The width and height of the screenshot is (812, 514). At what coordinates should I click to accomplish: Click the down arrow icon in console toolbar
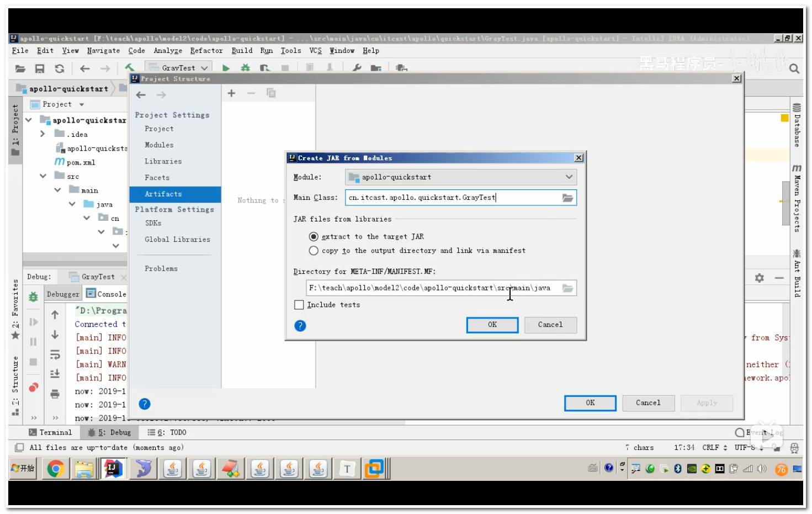coord(55,335)
